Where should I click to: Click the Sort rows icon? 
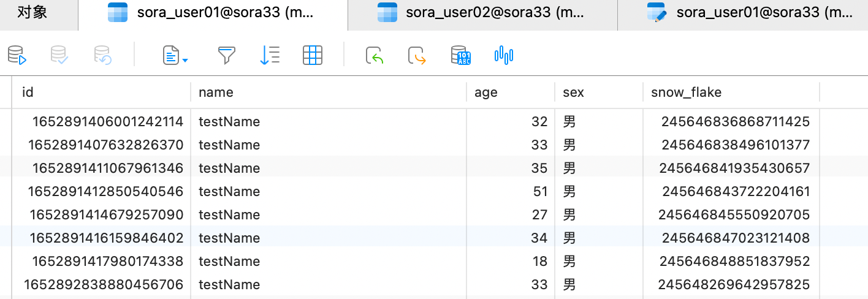coord(270,56)
